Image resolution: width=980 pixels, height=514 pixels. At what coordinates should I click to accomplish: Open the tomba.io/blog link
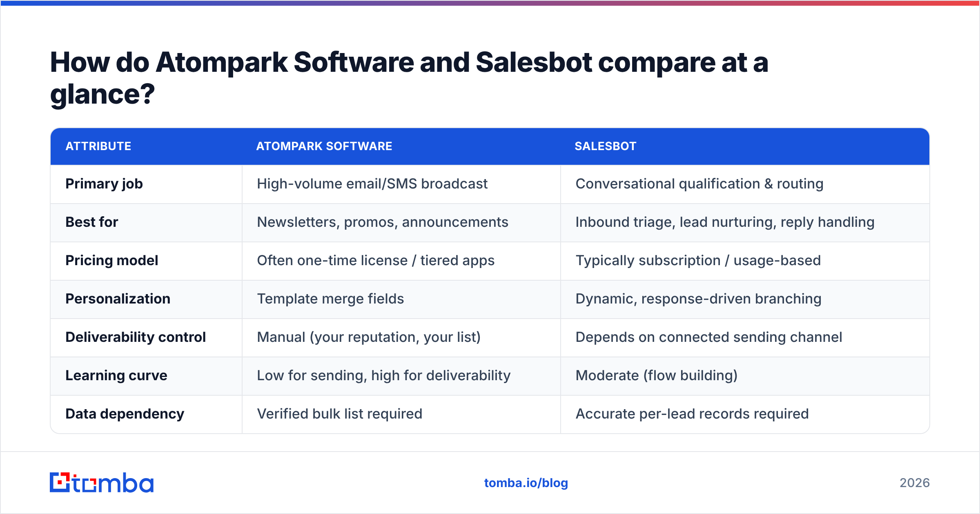point(526,483)
